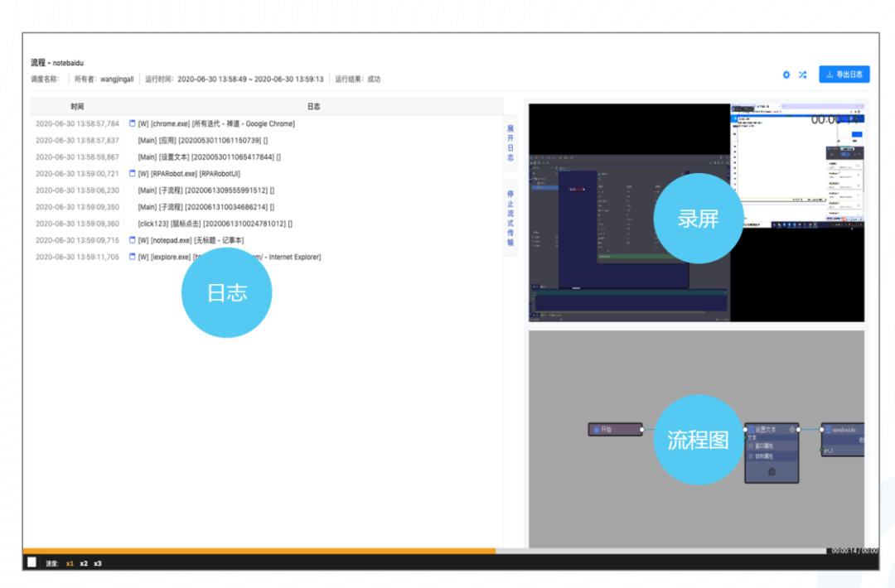Click the 导出日志 export button
Screen dimensions: 895x588
(844, 75)
